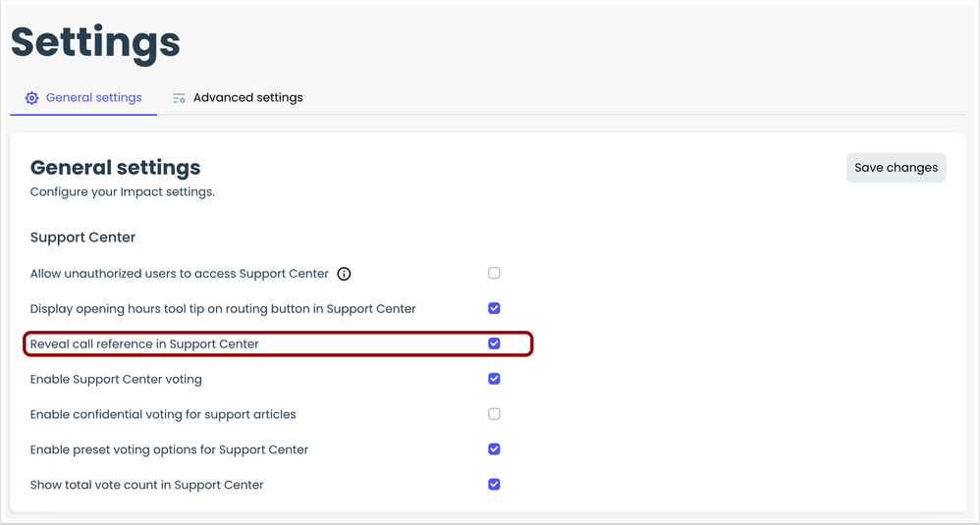980x525 pixels.
Task: Toggle Show total vote count checkbox
Action: pyautogui.click(x=494, y=485)
